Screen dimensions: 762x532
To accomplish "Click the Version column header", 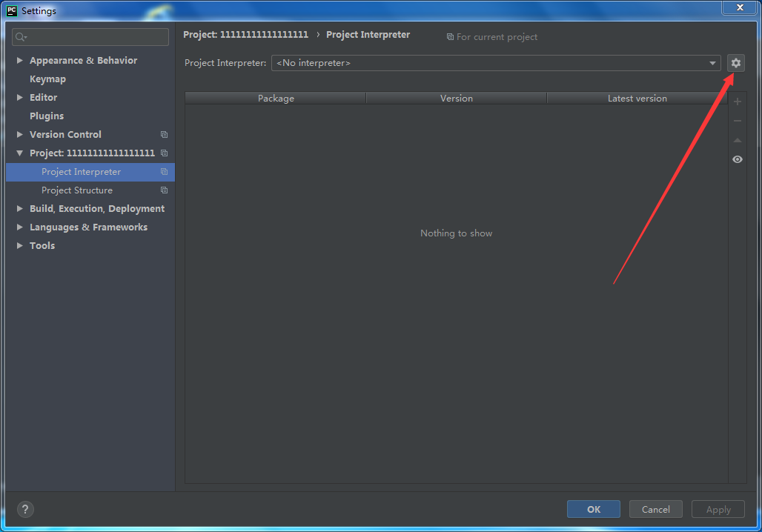I will point(457,98).
